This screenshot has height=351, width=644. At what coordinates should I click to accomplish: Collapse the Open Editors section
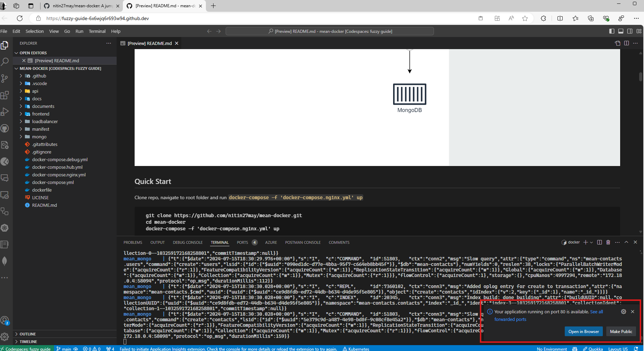point(65,53)
